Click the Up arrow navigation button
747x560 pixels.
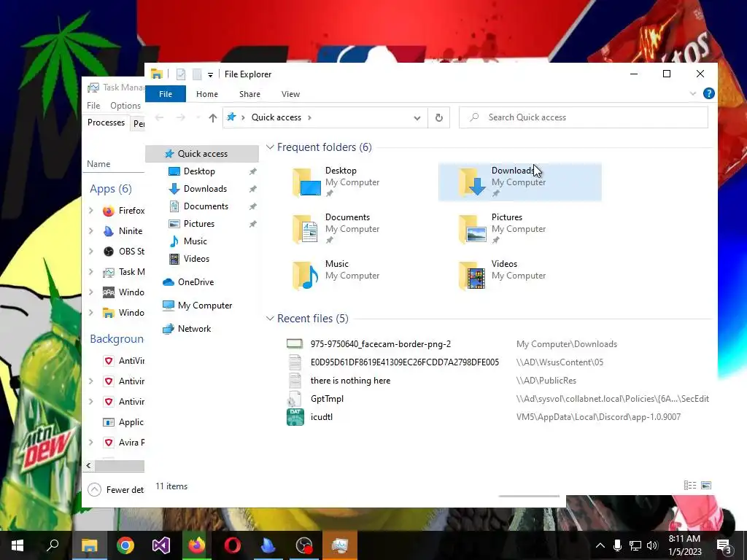tap(212, 117)
